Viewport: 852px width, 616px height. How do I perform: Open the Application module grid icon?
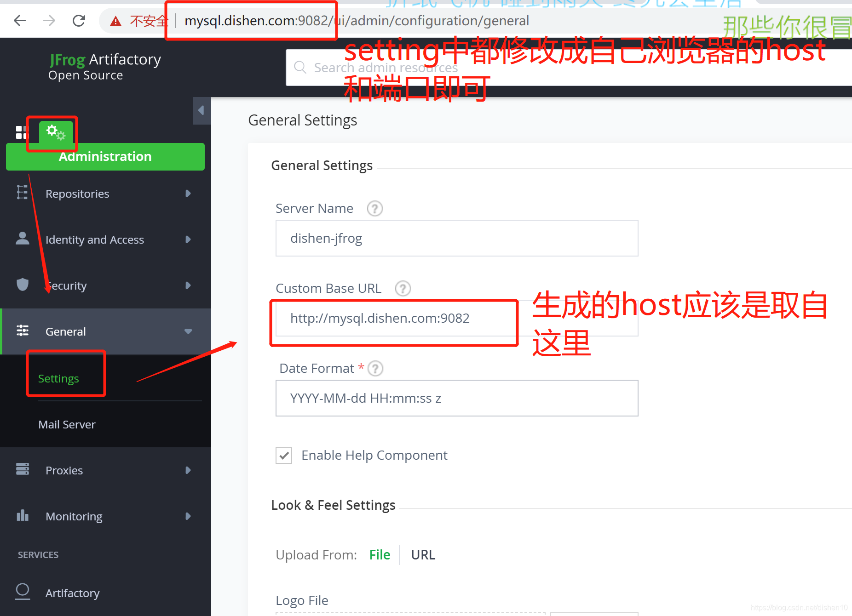22,132
